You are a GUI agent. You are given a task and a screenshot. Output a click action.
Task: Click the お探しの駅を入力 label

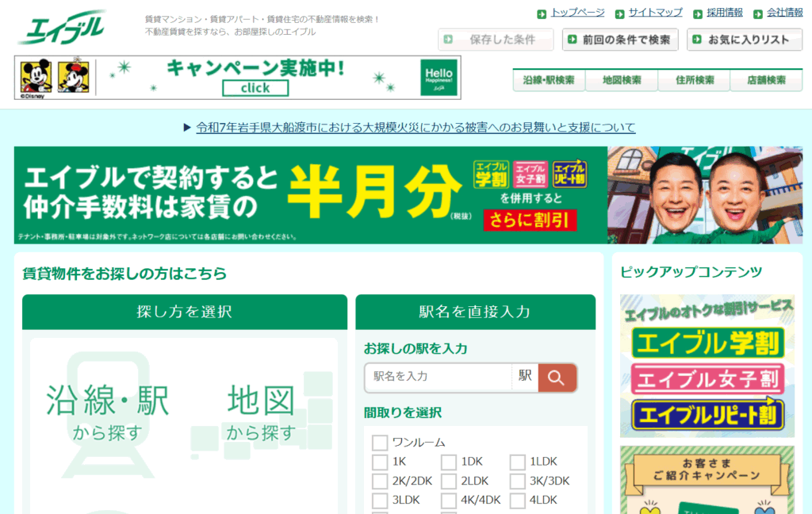click(416, 349)
